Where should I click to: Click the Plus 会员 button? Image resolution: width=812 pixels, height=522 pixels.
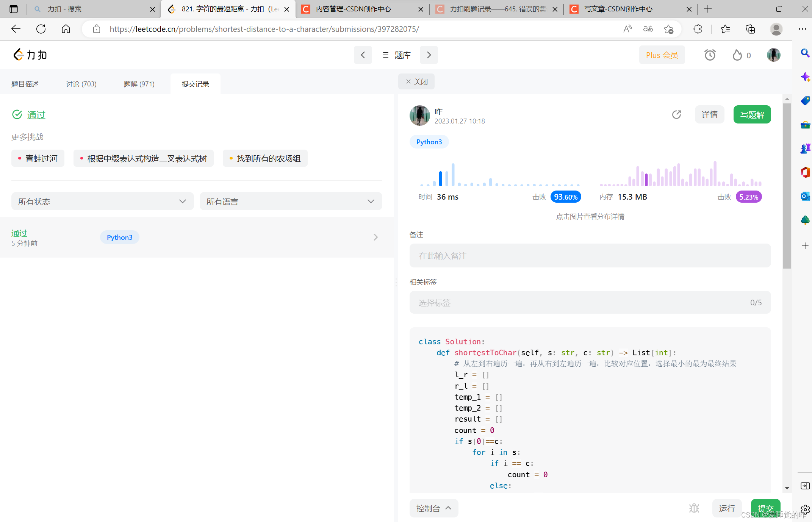tap(662, 55)
